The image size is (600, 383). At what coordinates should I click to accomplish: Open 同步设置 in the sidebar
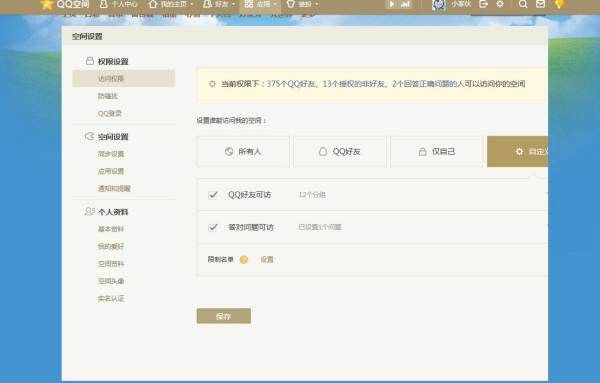pos(111,154)
